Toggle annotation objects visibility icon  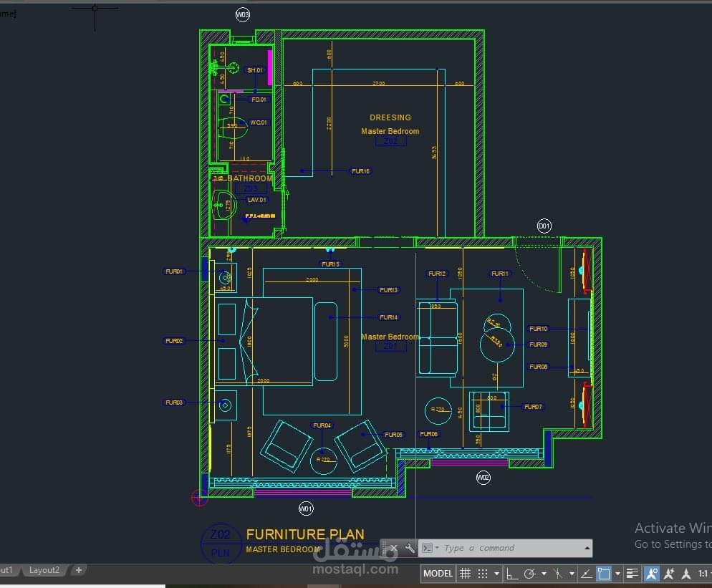click(652, 574)
